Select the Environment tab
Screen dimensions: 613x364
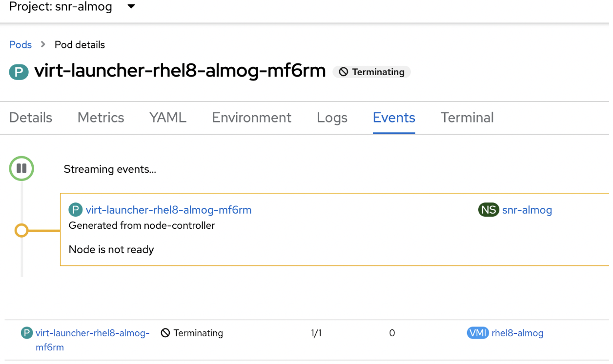pyautogui.click(x=251, y=118)
